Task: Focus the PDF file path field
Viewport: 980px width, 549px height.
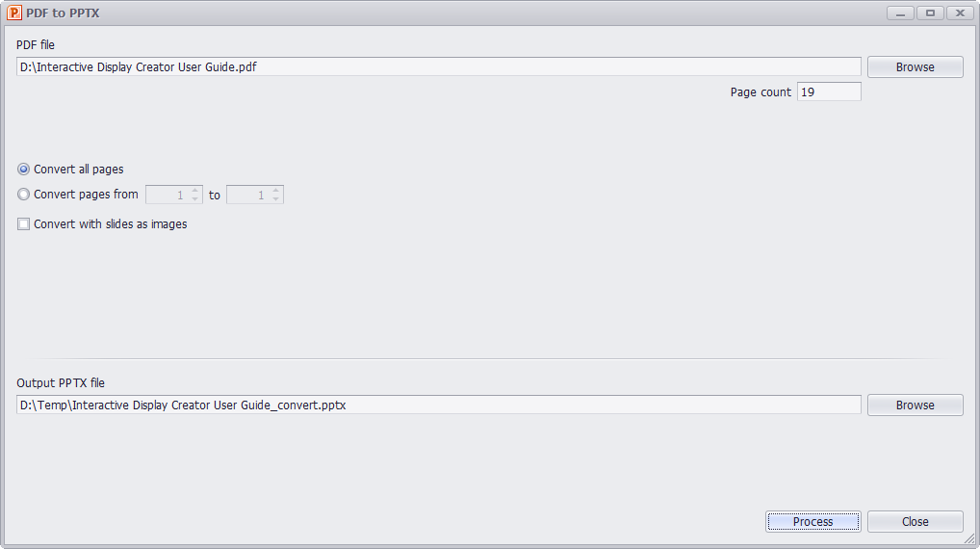Action: (x=439, y=66)
